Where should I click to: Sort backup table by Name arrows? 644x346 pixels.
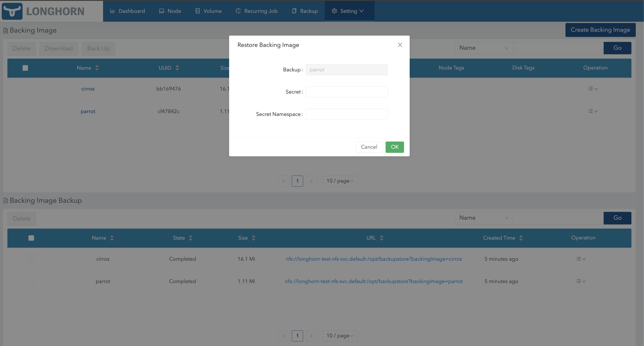pos(112,238)
